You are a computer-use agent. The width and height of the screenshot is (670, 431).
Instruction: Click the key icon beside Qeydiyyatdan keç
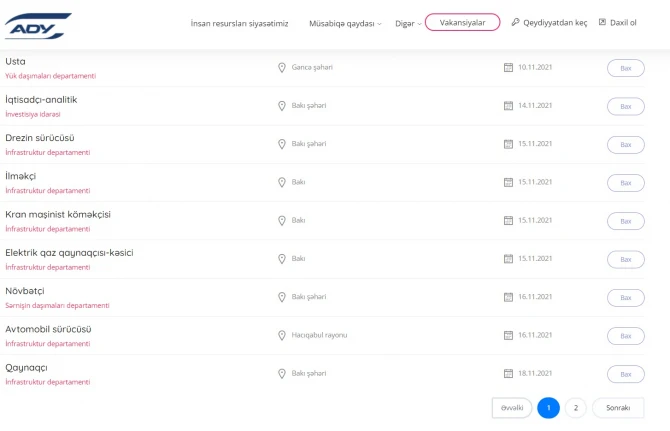pos(515,22)
